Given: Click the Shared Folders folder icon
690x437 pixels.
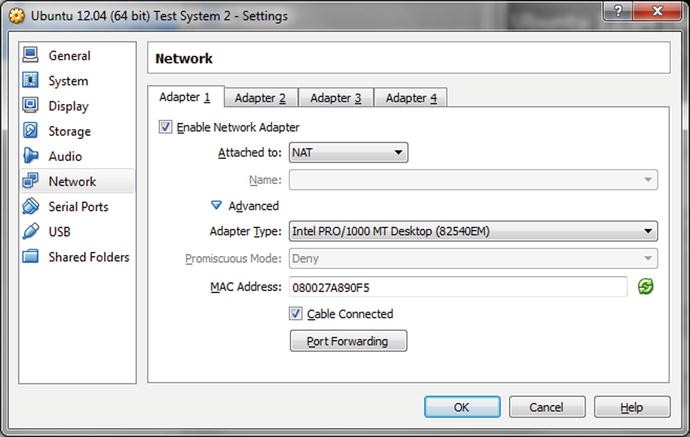Looking at the screenshot, I should [x=30, y=256].
